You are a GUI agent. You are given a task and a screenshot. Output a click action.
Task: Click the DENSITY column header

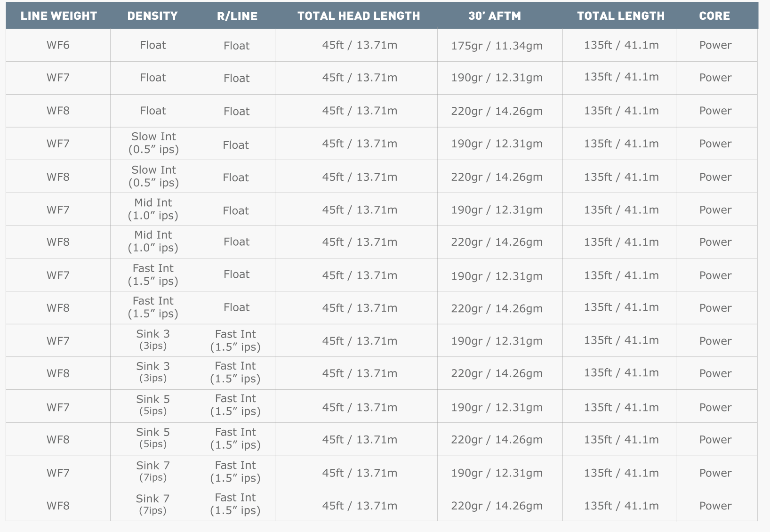point(152,16)
